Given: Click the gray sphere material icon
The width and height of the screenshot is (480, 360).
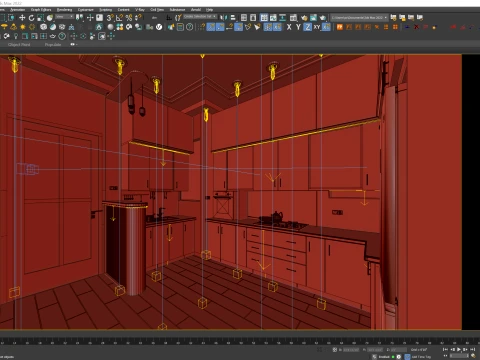Looking at the screenshot, I should tap(110, 27).
